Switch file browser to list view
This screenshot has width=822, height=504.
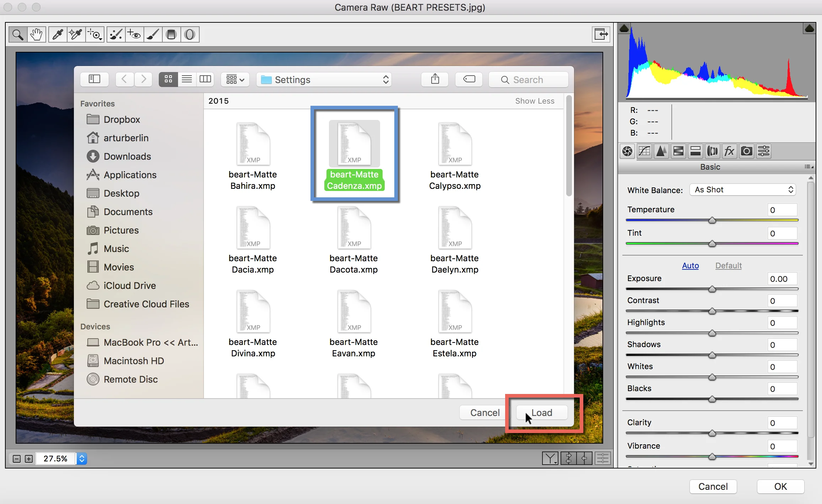186,79
